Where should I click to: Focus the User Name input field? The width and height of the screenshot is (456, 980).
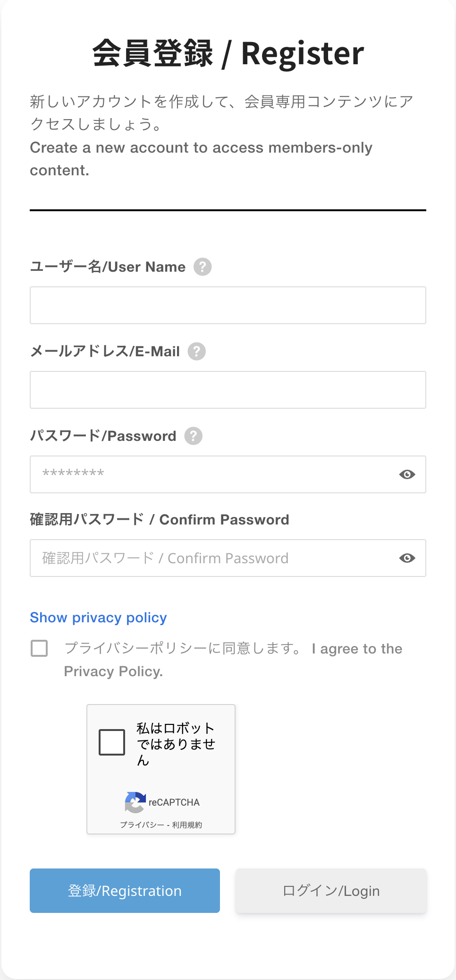click(228, 305)
